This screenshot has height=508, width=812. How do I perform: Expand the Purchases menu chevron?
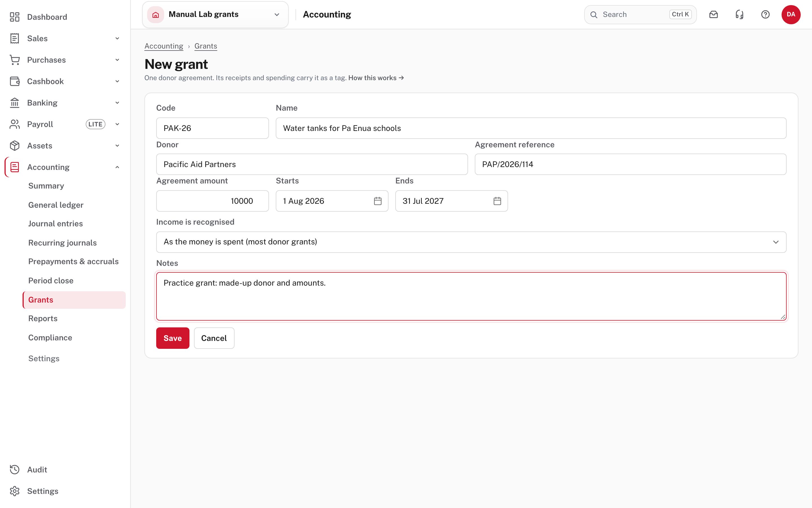117,60
